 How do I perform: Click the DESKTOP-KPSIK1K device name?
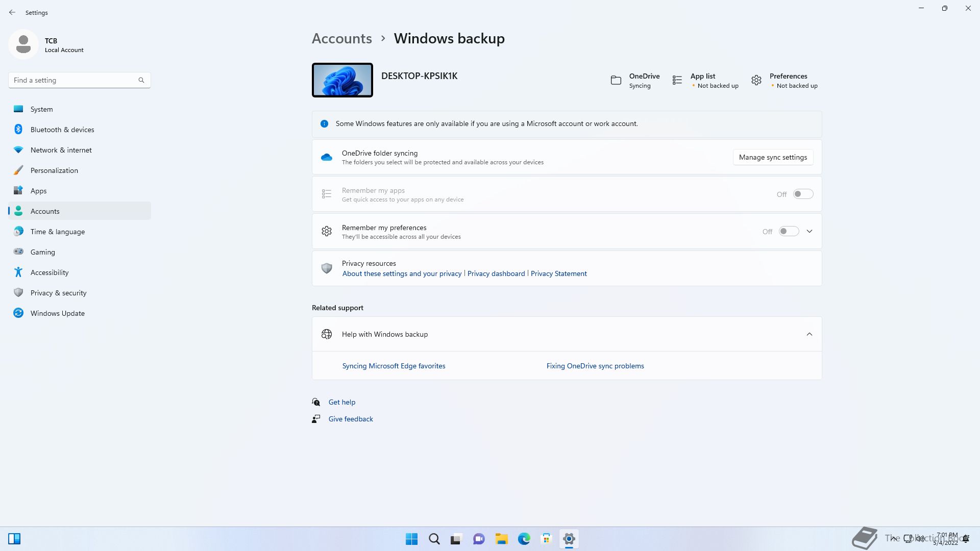[x=419, y=76]
